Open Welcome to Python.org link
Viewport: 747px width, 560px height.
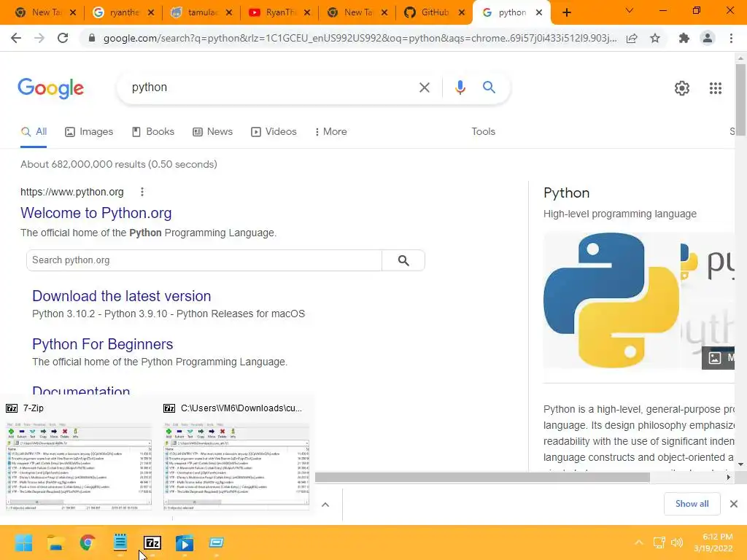point(96,213)
